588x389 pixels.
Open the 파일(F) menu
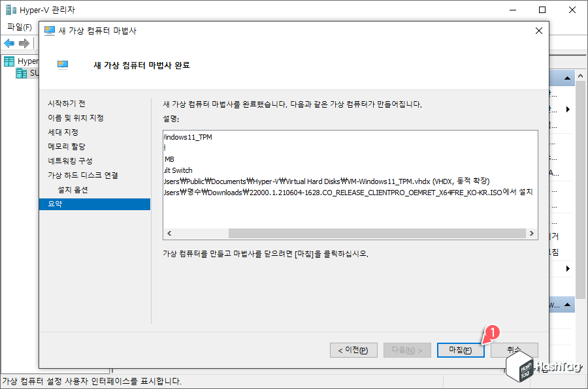(20, 27)
